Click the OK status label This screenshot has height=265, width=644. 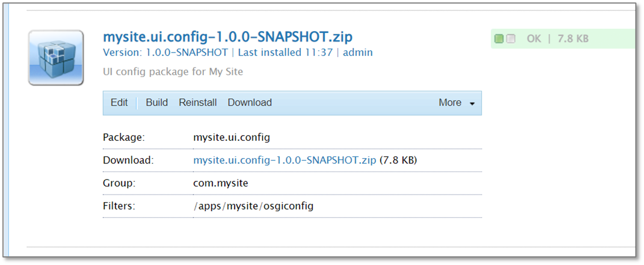pos(534,39)
